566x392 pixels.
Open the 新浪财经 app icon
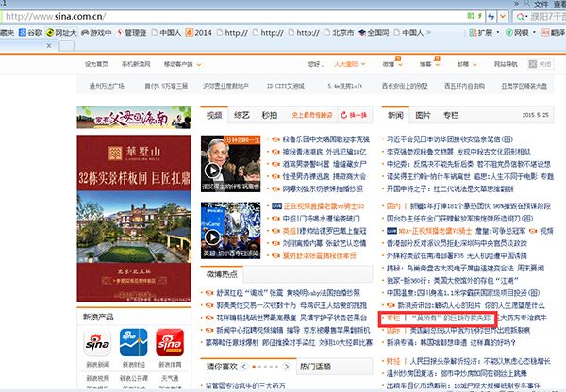point(134,343)
